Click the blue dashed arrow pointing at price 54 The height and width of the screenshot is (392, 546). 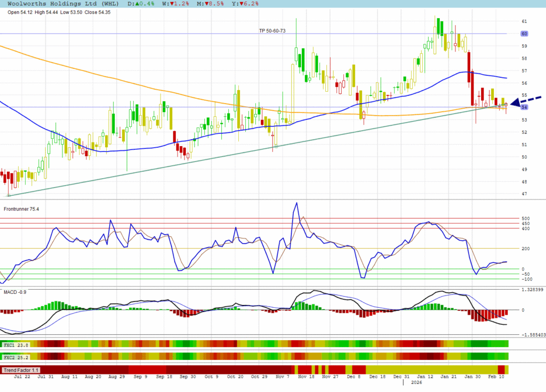tap(525, 101)
